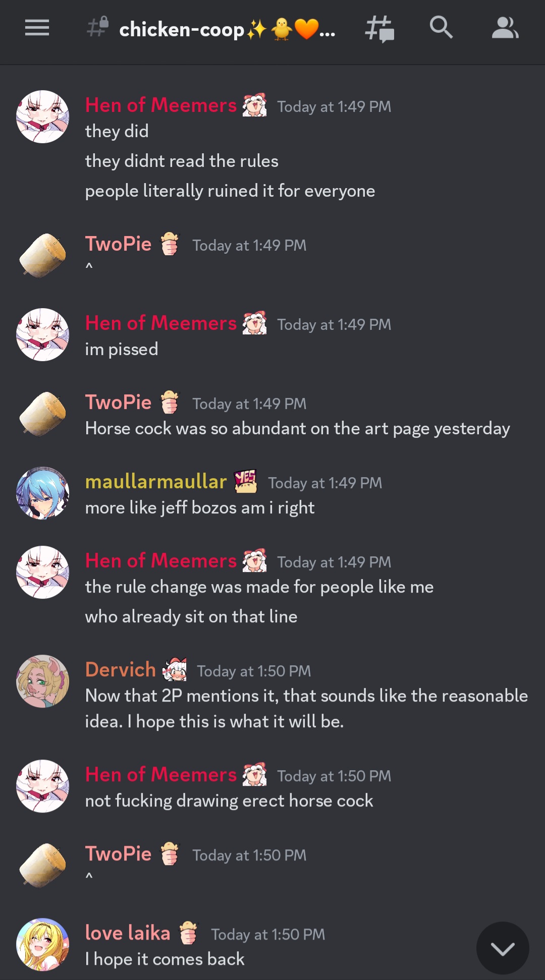Viewport: 545px width, 980px height.
Task: Tap the YES role badge beside maullarmaullar
Action: (x=246, y=481)
